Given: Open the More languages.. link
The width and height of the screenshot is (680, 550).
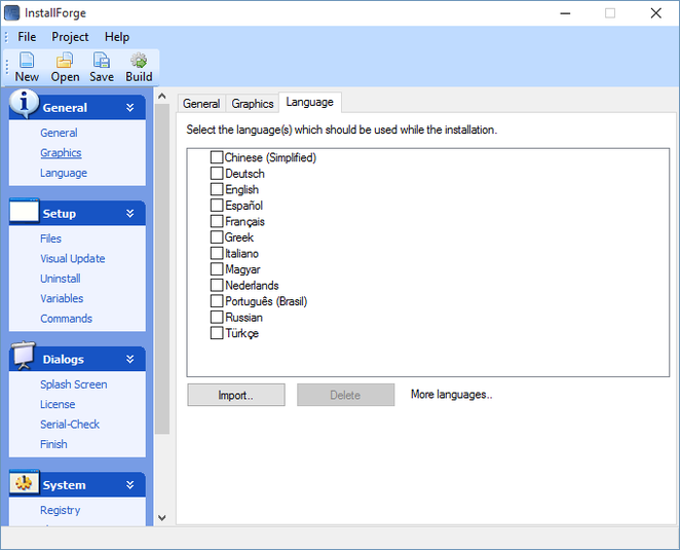Looking at the screenshot, I should tap(451, 394).
